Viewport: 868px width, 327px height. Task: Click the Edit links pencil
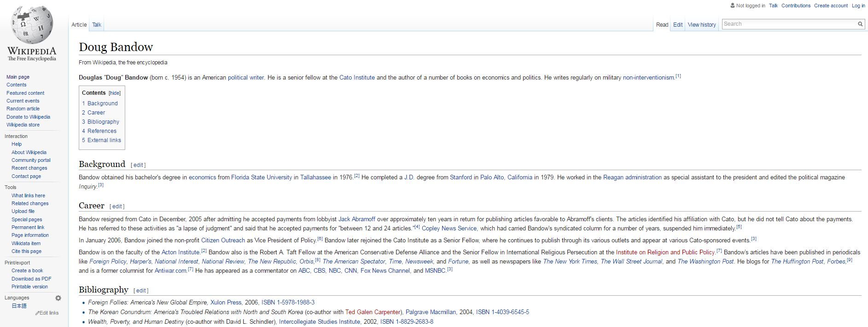point(37,313)
